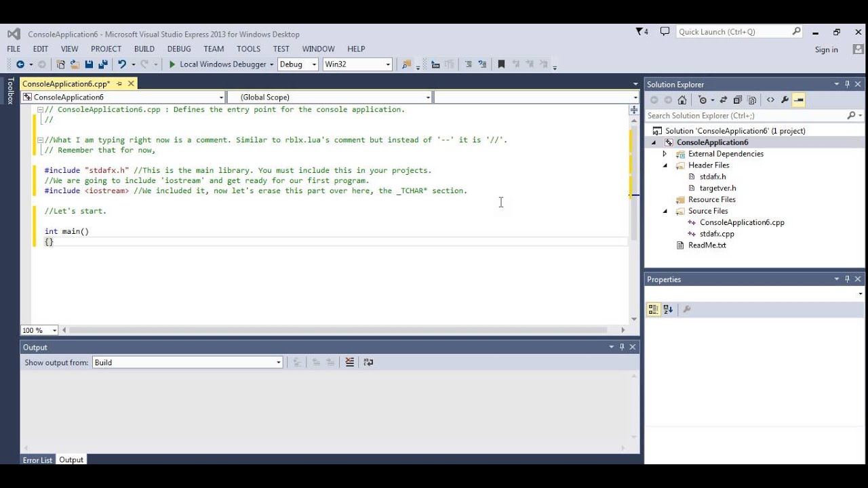
Task: Select stdafx.h in Solution Explorer
Action: pos(712,177)
